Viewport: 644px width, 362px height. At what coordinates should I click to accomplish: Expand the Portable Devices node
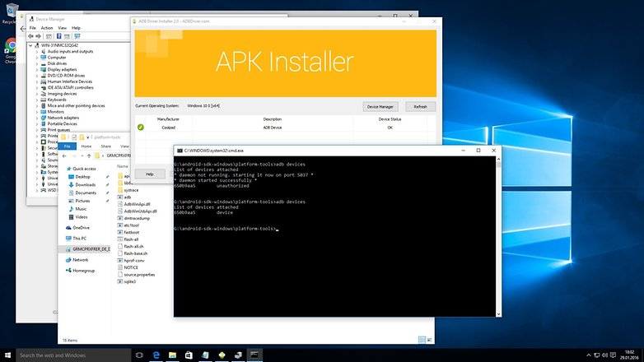36,124
